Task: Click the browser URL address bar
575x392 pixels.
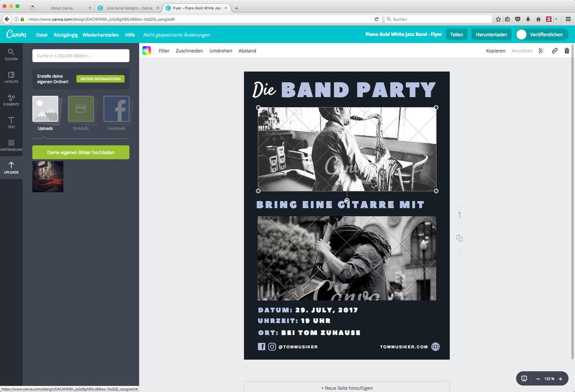Action: [199, 19]
